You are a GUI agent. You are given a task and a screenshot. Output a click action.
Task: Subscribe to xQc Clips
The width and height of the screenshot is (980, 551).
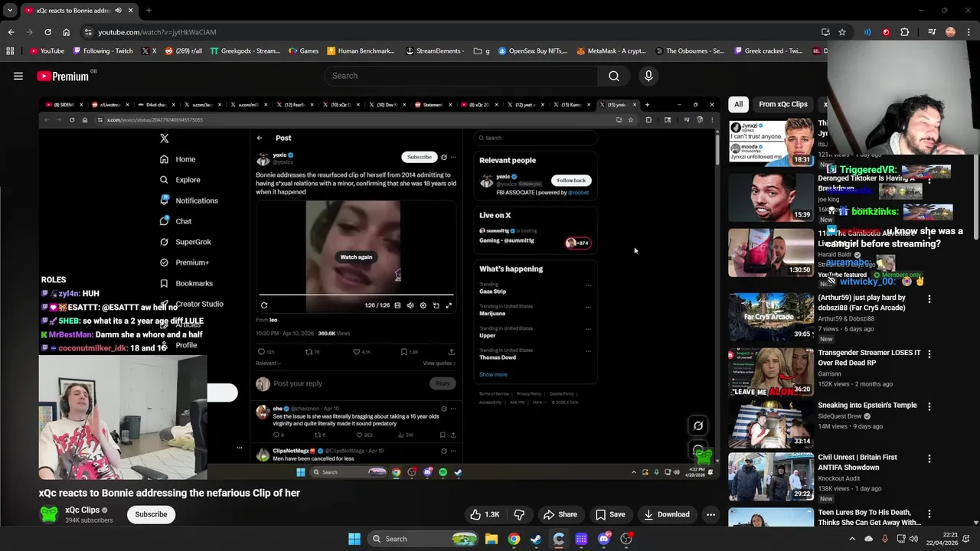point(151,514)
